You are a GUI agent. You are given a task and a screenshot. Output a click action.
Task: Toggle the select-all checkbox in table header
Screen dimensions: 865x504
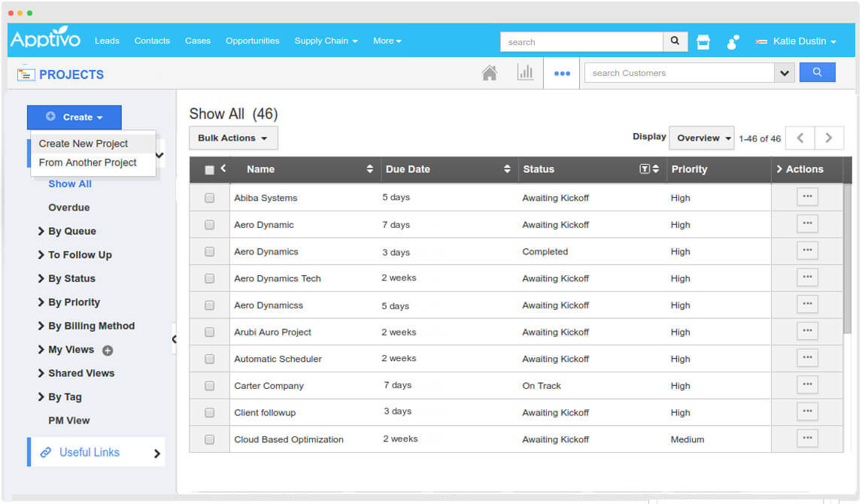pyautogui.click(x=210, y=170)
